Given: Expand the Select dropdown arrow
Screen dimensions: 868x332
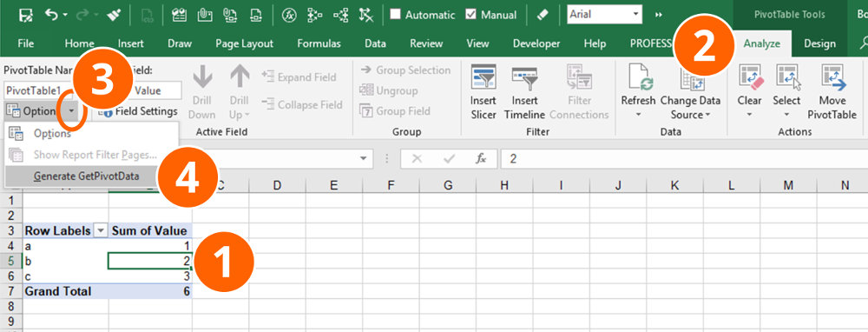Looking at the screenshot, I should click(787, 116).
